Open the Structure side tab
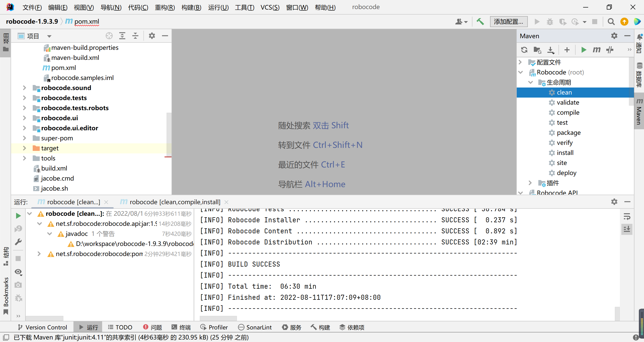Image resolution: width=644 pixels, height=342 pixels. [6, 256]
